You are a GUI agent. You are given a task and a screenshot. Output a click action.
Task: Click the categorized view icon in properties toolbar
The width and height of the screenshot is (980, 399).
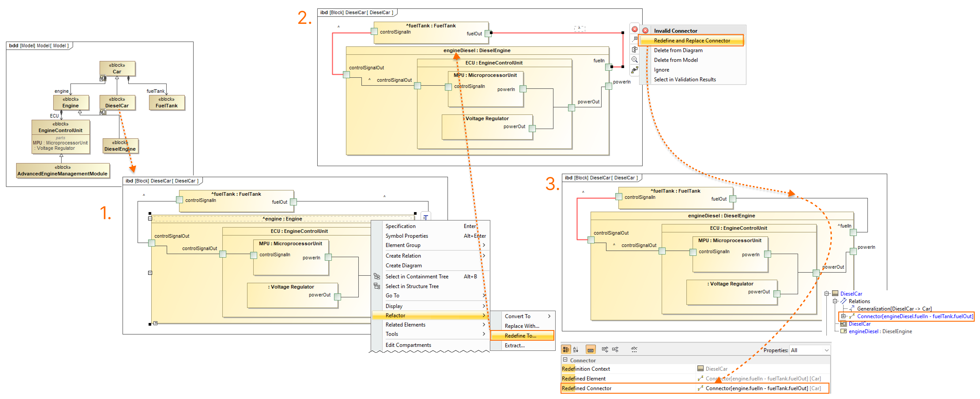tap(566, 349)
